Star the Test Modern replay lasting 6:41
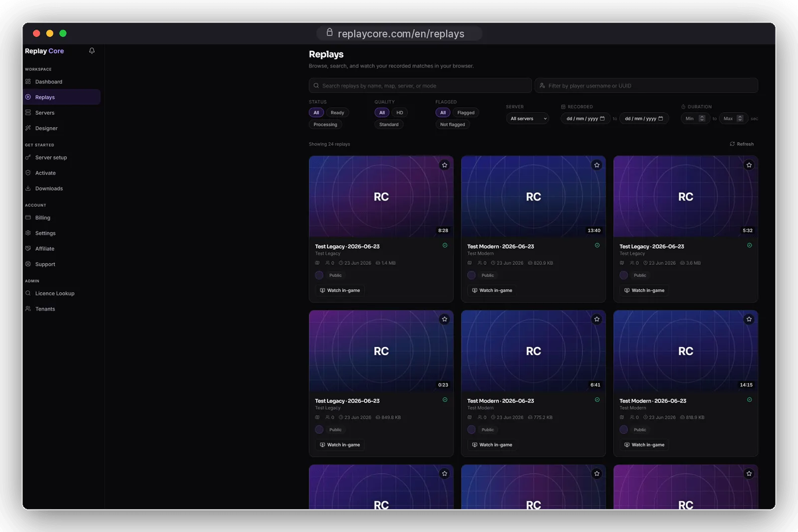The width and height of the screenshot is (798, 532). 597,319
